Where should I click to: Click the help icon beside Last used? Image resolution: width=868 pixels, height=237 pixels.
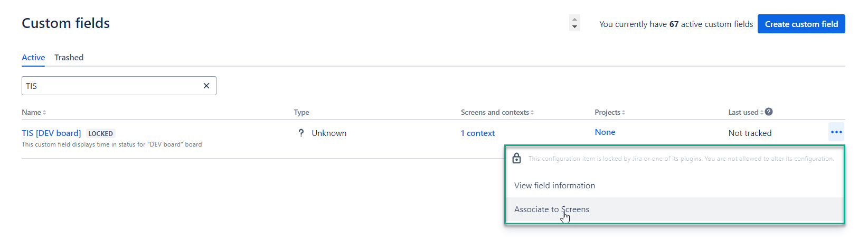tap(769, 112)
